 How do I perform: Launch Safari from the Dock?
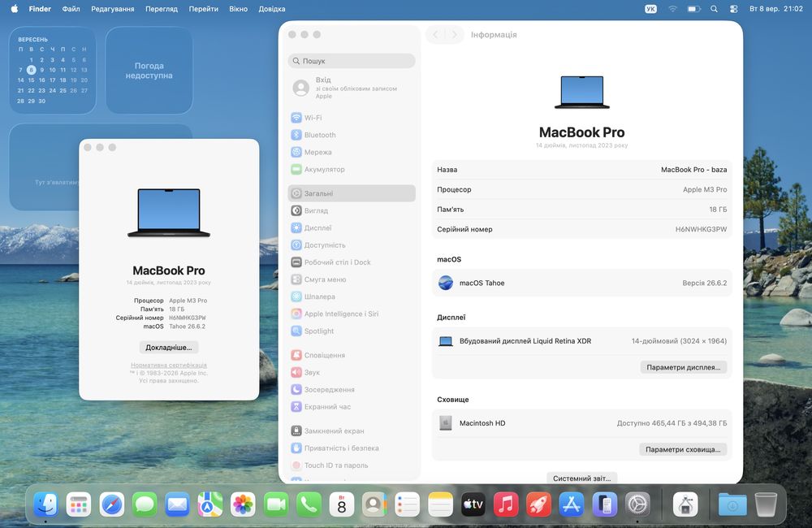pyautogui.click(x=112, y=504)
